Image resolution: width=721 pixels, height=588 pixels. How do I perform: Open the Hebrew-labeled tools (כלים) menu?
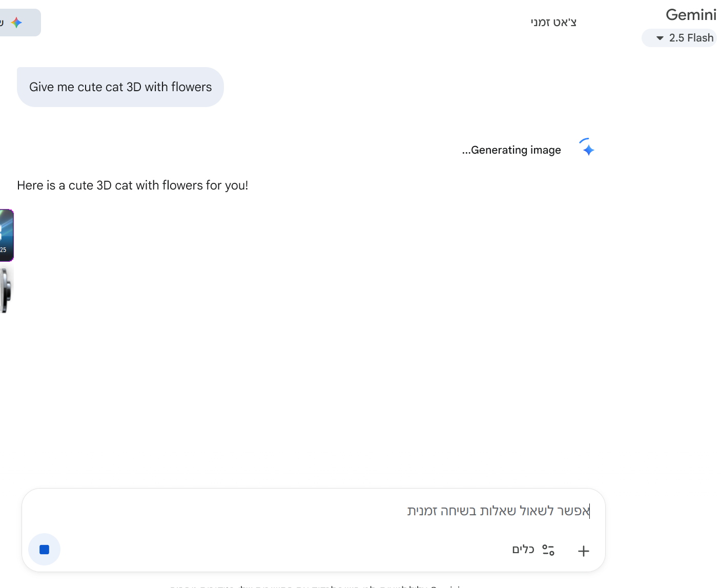523,550
